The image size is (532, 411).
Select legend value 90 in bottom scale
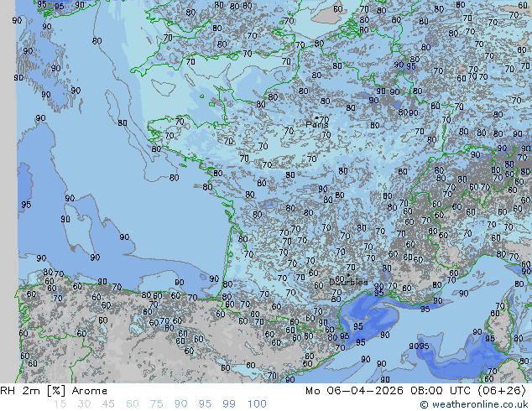(x=180, y=404)
